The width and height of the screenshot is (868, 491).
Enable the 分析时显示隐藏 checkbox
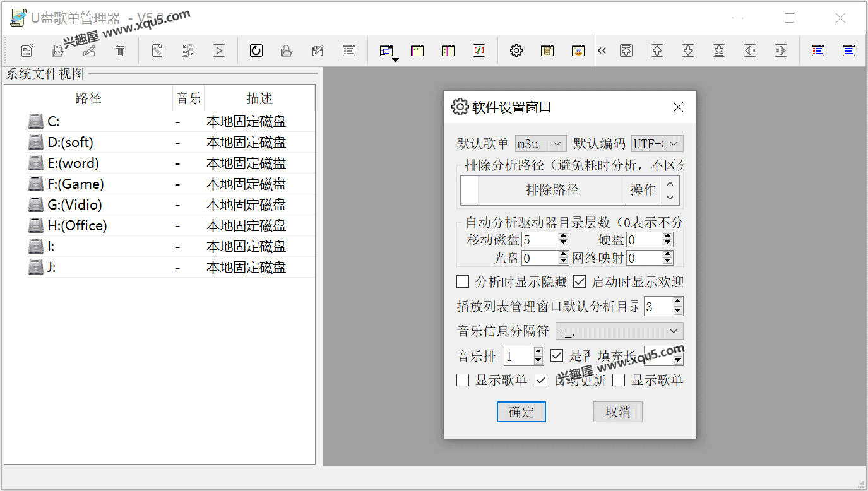[463, 281]
